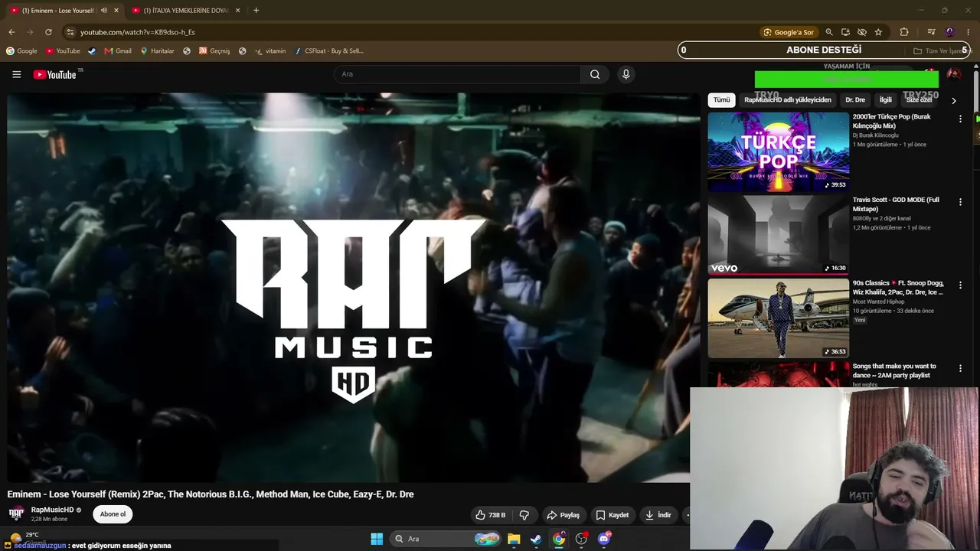Open the Songs that make you want title
This screenshot has width=980, height=551.
(894, 371)
